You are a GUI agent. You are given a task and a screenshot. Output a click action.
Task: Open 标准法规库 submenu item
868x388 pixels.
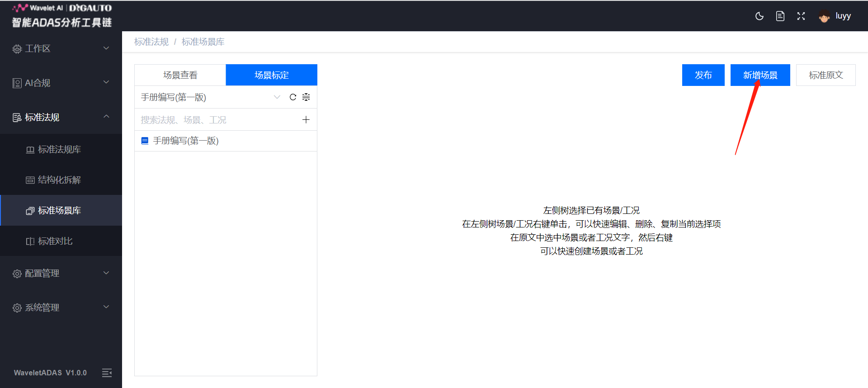point(61,149)
